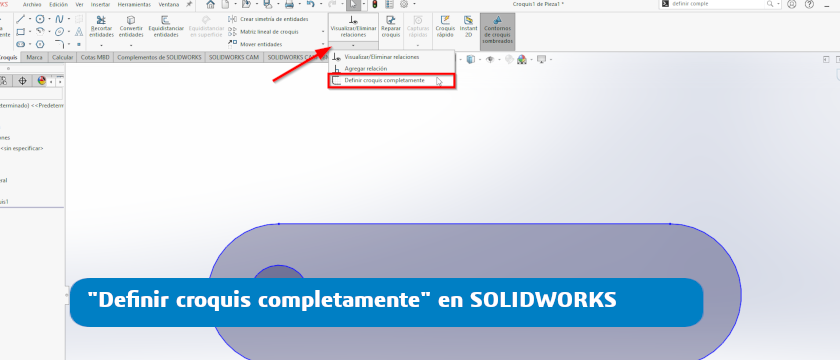
Task: Open dropdown next to Matriz lineal
Action: pos(322,32)
